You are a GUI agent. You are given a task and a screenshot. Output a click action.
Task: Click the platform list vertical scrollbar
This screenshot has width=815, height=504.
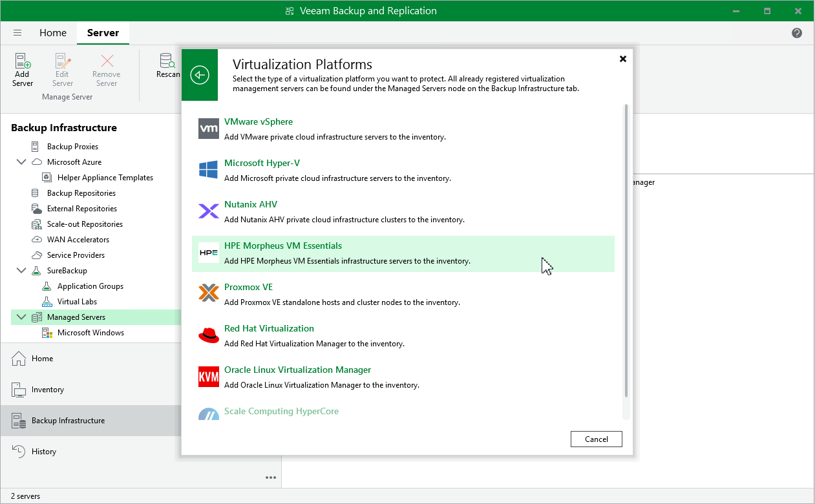[625, 251]
